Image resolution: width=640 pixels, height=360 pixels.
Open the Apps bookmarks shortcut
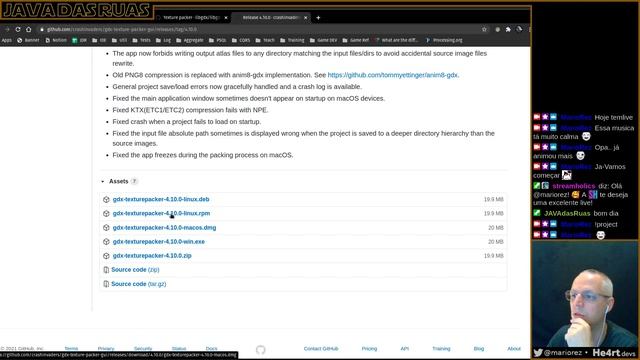7,40
